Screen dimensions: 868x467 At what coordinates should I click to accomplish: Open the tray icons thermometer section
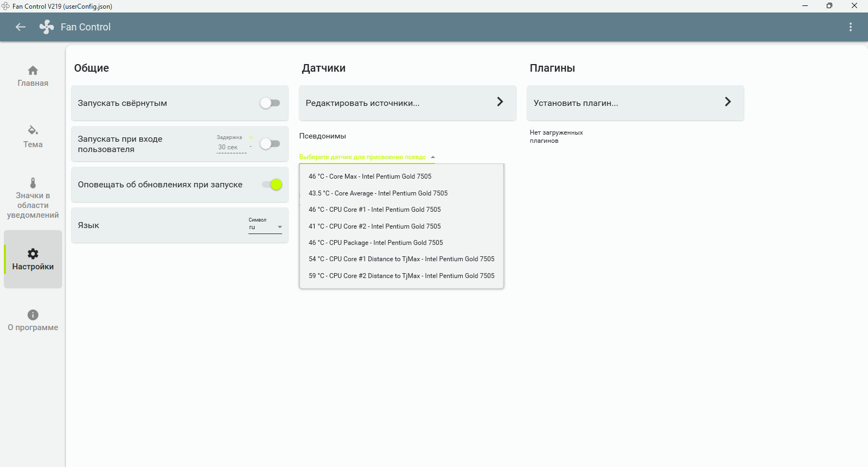click(33, 183)
